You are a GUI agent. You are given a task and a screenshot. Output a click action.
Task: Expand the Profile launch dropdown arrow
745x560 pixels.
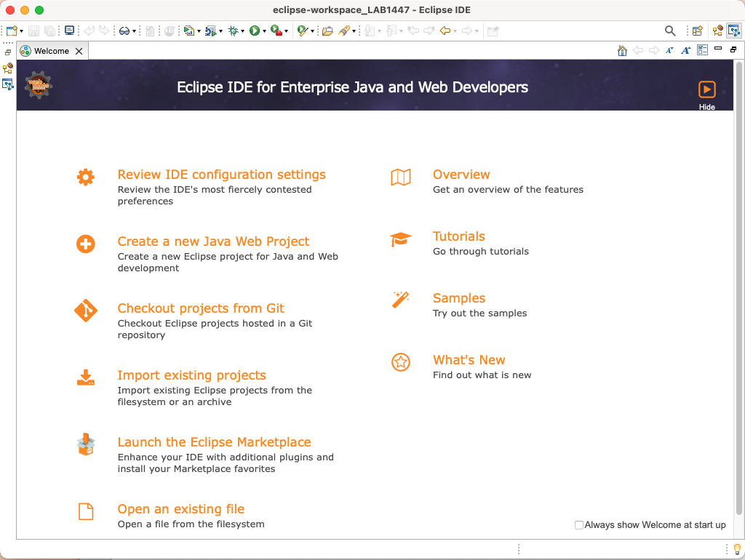coord(220,31)
